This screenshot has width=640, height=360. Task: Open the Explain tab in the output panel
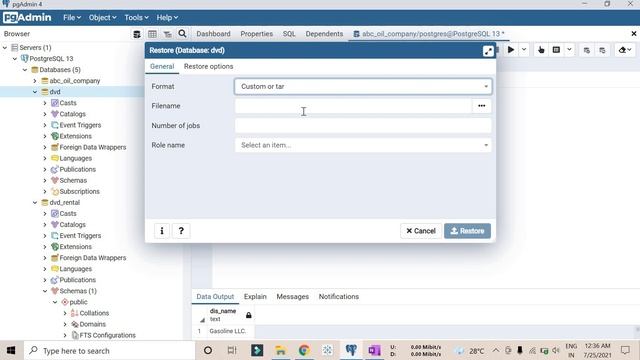coord(255,297)
